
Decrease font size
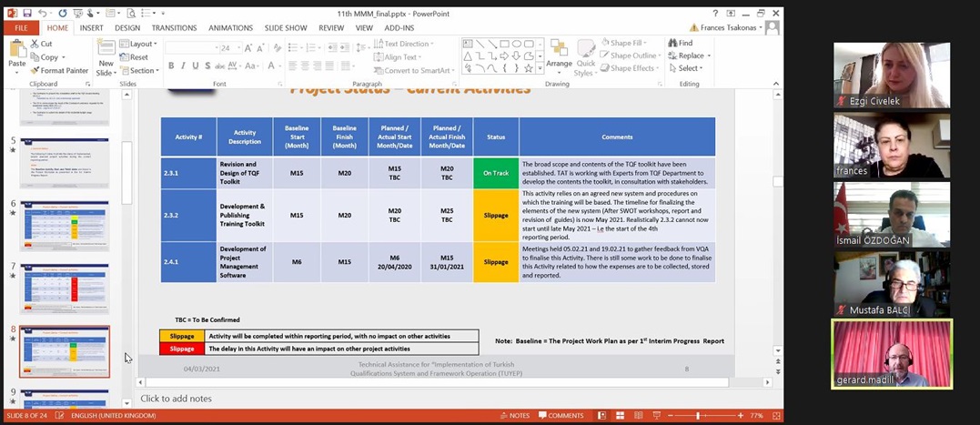coord(260,48)
